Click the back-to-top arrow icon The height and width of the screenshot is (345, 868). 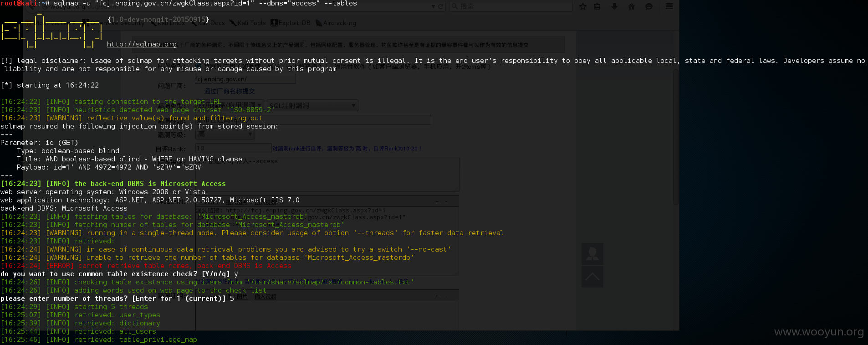coord(592,277)
